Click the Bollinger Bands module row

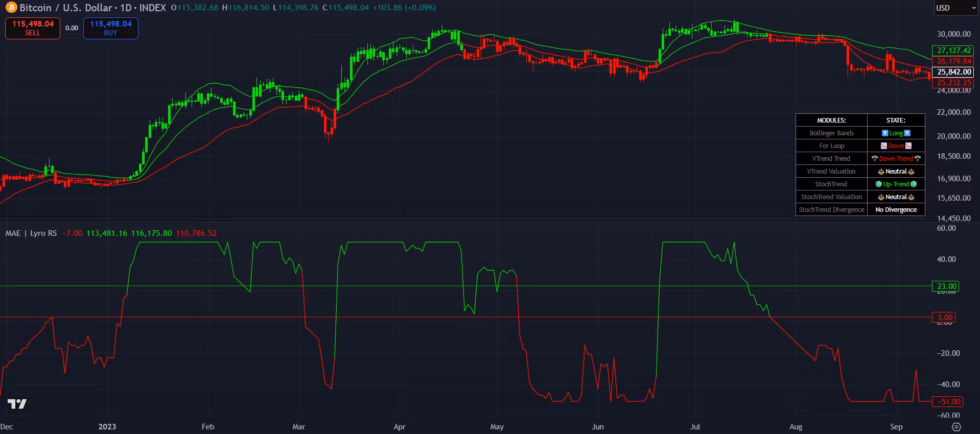point(831,133)
